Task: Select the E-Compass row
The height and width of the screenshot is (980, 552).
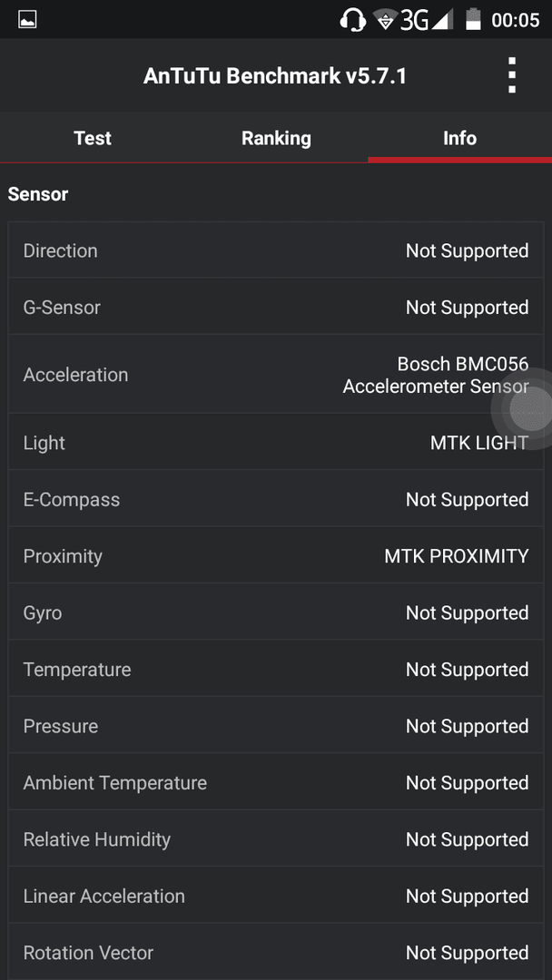Action: pos(276,499)
